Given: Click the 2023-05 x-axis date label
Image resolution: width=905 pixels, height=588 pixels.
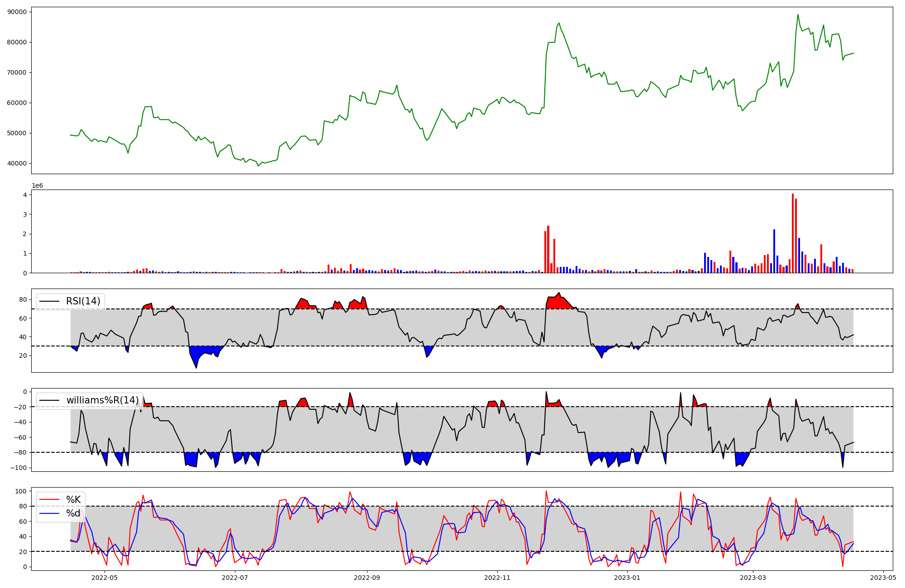Looking at the screenshot, I should point(883,578).
